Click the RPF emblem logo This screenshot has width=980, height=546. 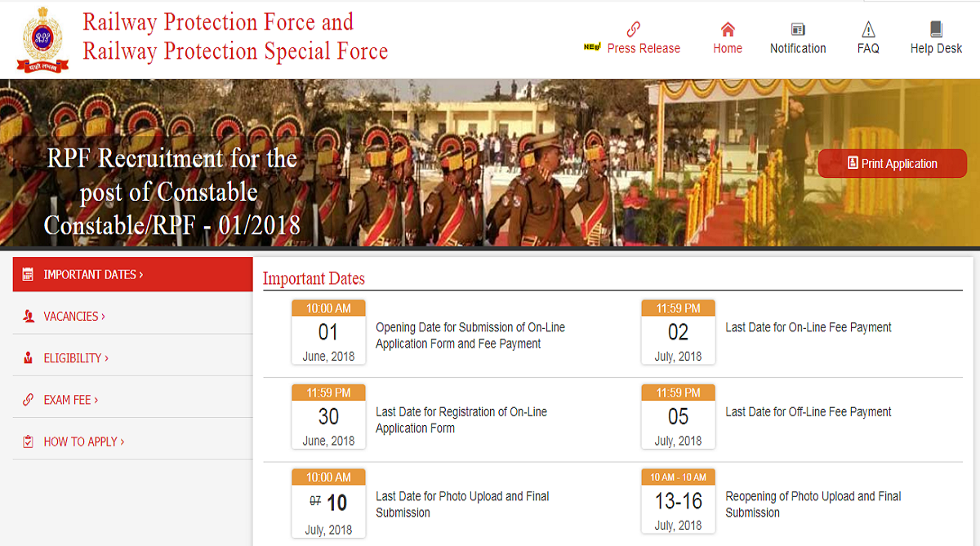coord(42,38)
